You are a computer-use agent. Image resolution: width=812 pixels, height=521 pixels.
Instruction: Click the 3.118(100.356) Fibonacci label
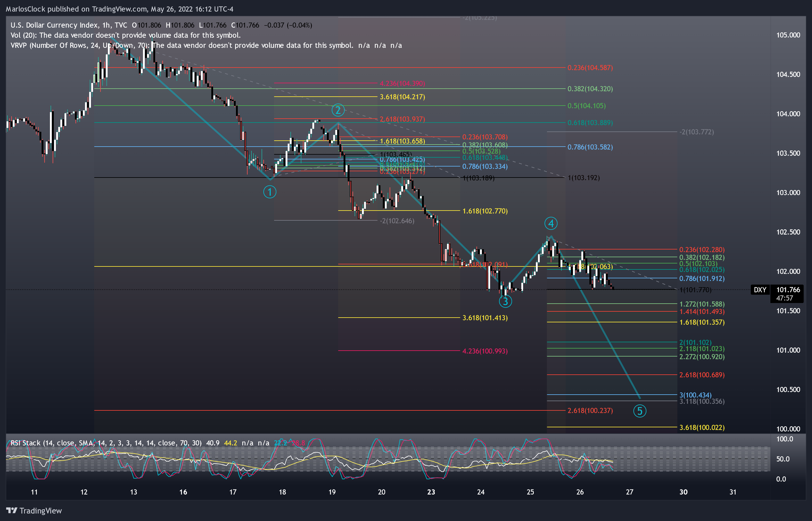(702, 401)
